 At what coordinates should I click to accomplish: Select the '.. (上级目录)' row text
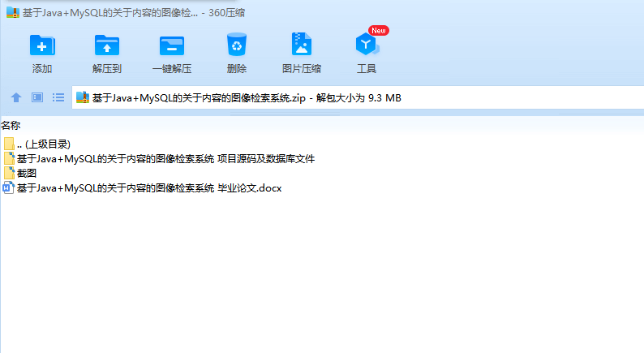[x=44, y=144]
